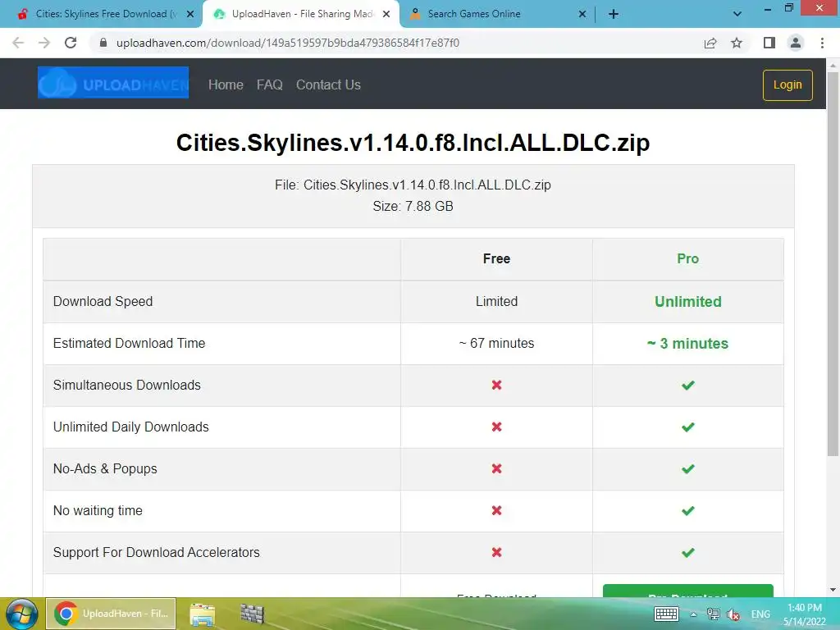
Task: Click the green check for Simultaneous Downloads
Action: pos(688,386)
